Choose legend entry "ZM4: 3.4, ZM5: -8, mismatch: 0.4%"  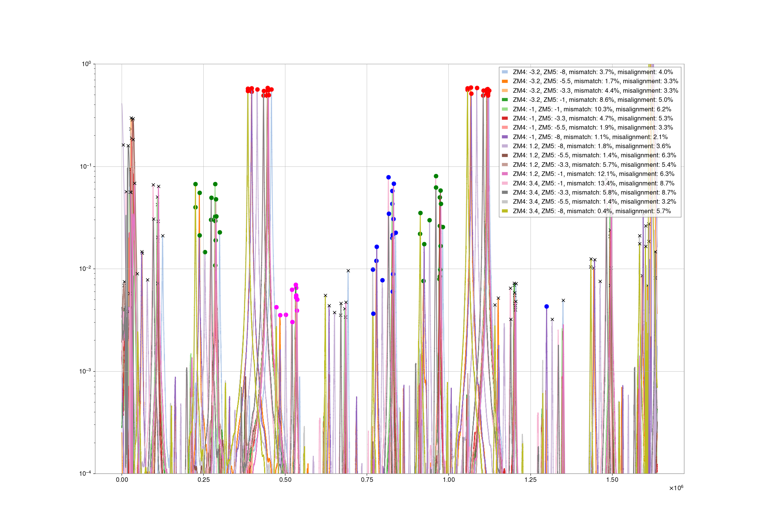point(562,211)
